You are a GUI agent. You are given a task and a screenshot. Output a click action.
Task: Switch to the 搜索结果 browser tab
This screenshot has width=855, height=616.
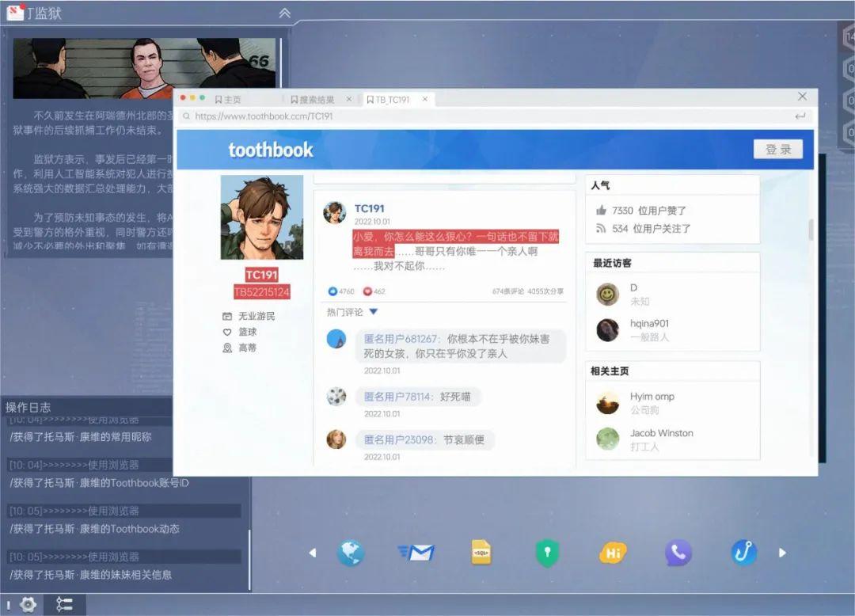point(316,100)
